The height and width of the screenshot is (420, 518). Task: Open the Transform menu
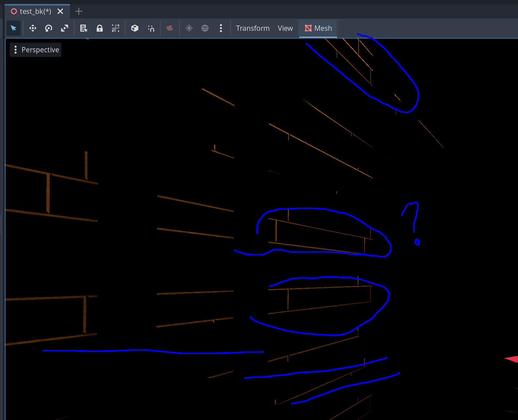(253, 28)
